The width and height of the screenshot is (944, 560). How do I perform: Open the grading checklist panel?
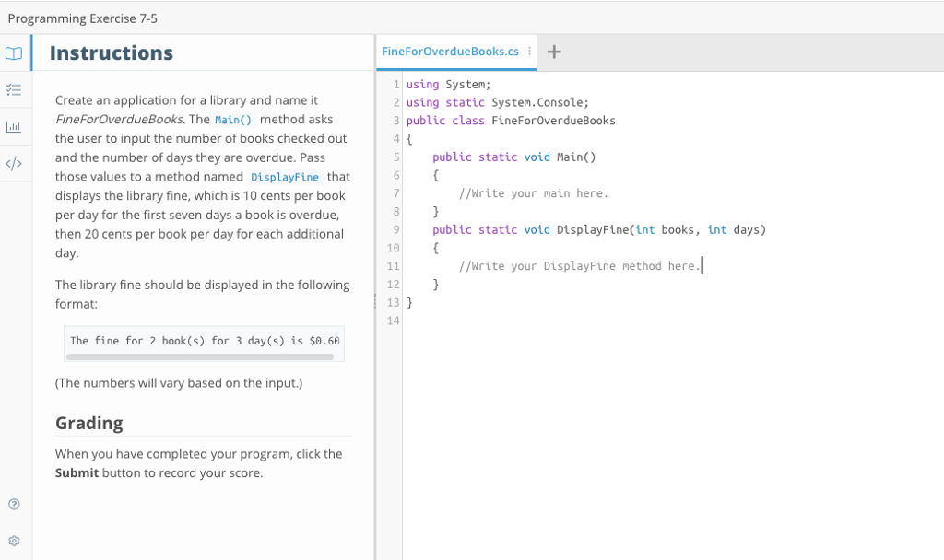pyautogui.click(x=13, y=90)
